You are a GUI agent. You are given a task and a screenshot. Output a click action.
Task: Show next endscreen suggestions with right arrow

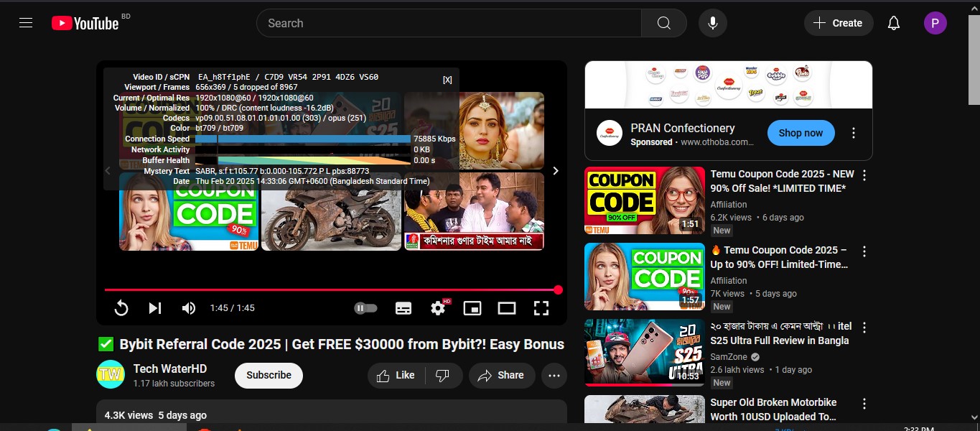[555, 170]
